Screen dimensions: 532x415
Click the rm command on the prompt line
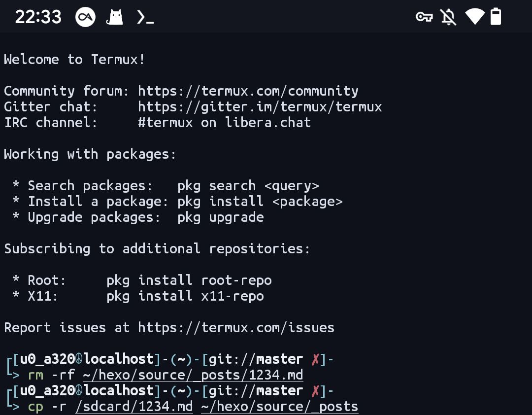pos(35,375)
